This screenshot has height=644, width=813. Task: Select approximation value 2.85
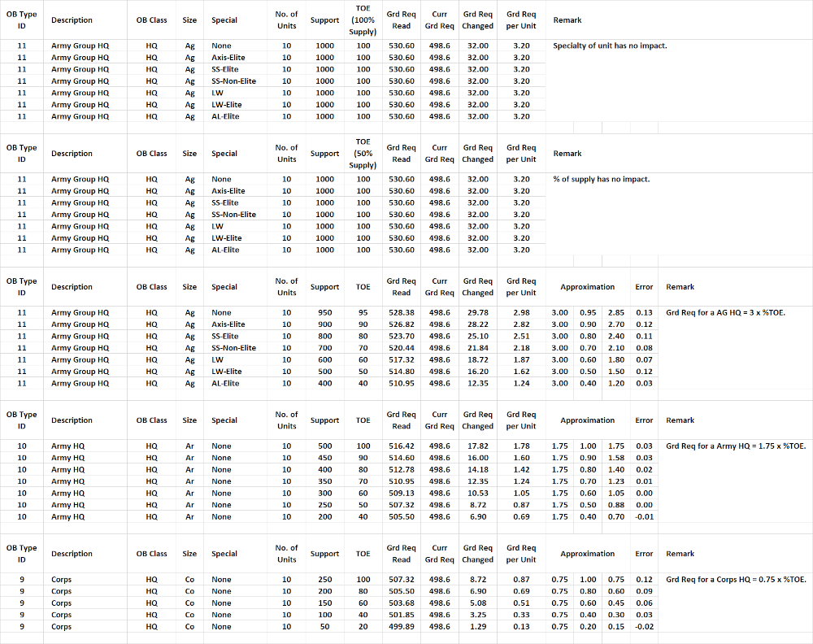pyautogui.click(x=616, y=313)
